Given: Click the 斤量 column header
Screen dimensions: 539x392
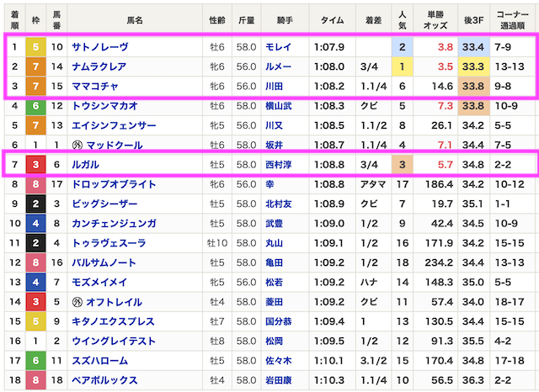Looking at the screenshot, I should pyautogui.click(x=247, y=20).
